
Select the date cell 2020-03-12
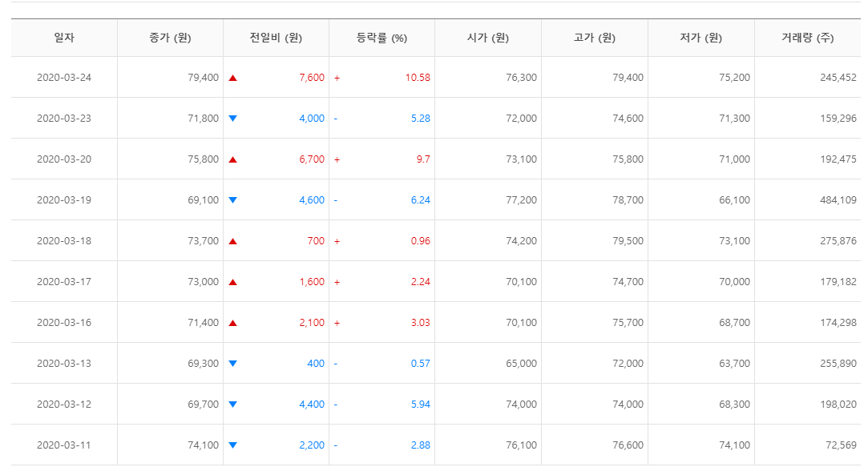click(x=64, y=405)
